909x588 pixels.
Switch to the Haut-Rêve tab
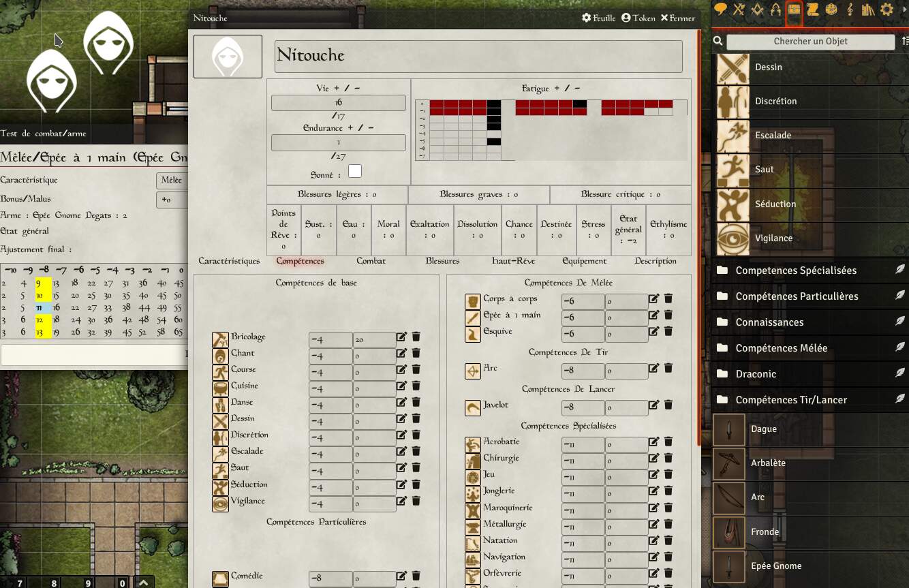point(513,261)
